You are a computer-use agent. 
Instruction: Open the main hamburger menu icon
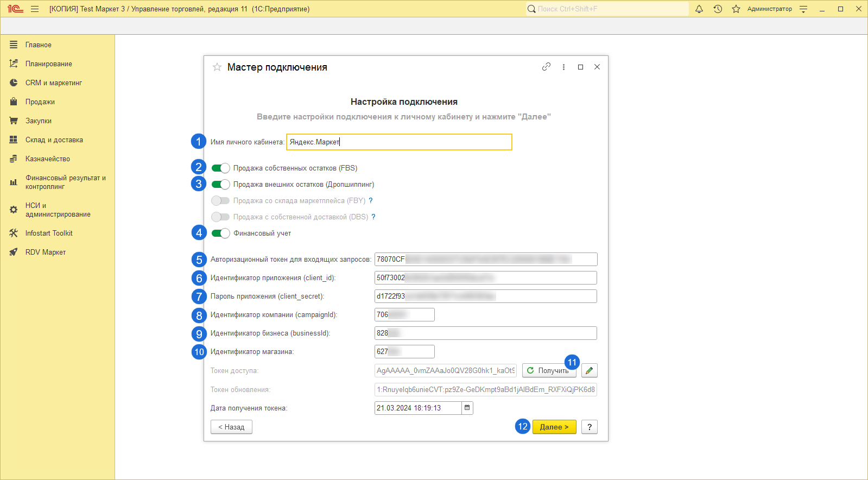(x=35, y=9)
